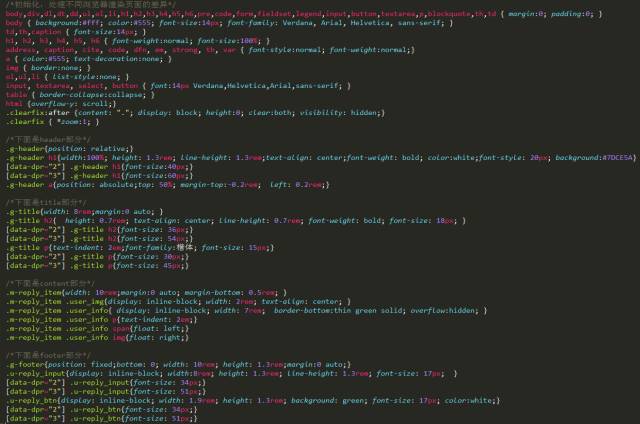The width and height of the screenshot is (640, 424).
Task: Click the .m-reply_item width: 10rem line
Action: (146, 293)
